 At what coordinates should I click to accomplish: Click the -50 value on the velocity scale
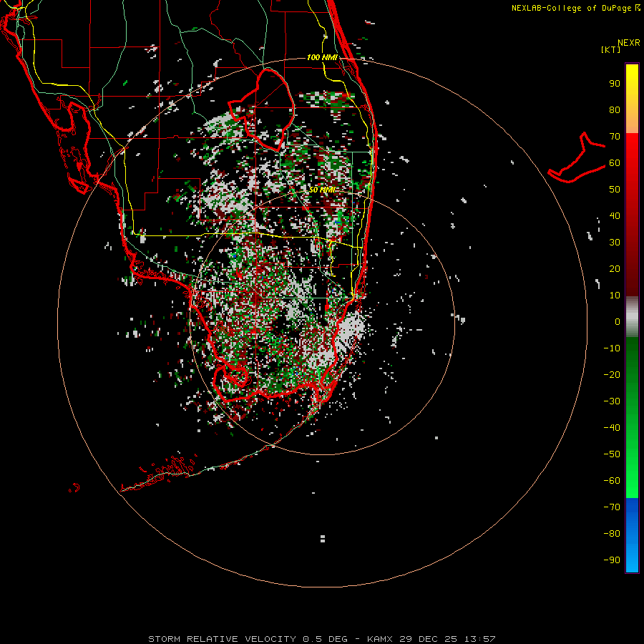[612, 454]
